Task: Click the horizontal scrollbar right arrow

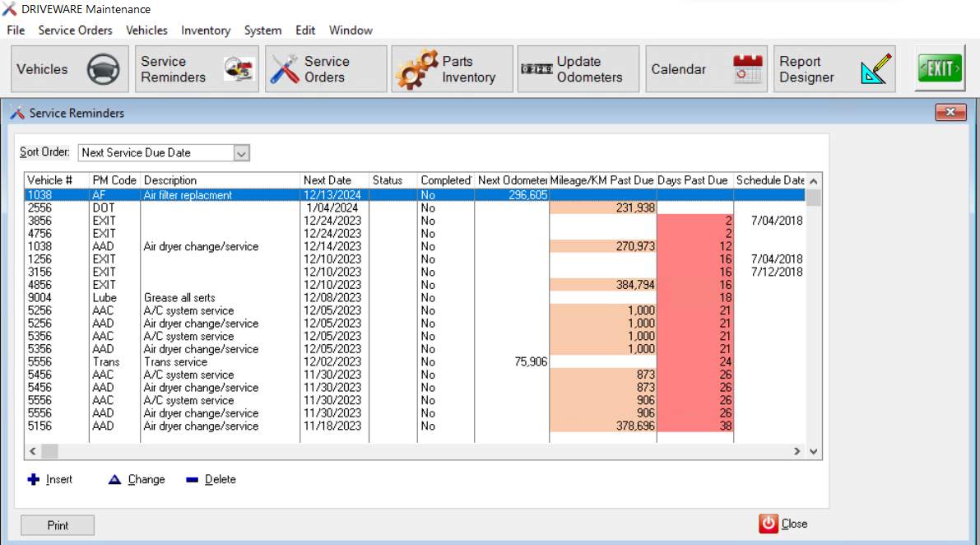Action: tap(797, 451)
